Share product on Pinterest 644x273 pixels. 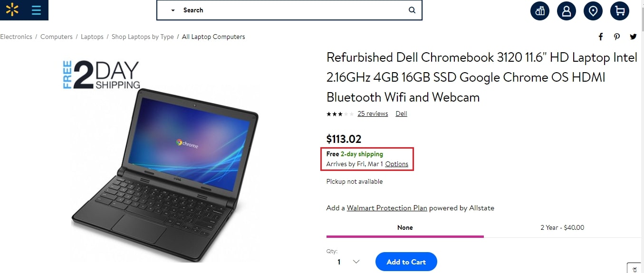(616, 37)
